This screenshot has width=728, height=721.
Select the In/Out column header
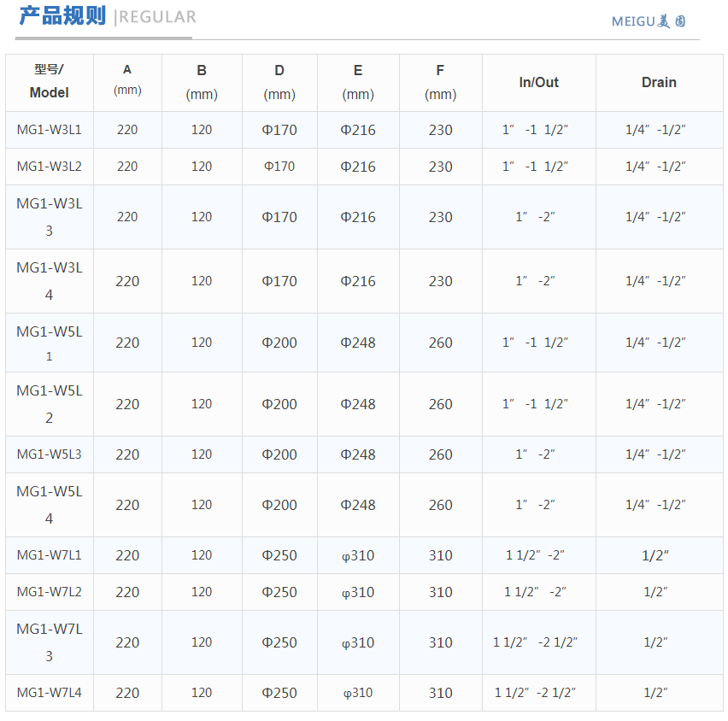538,82
